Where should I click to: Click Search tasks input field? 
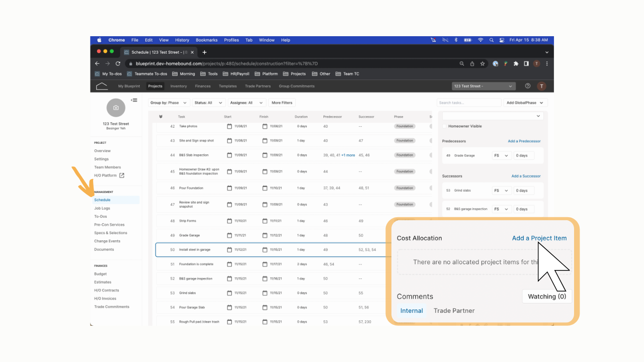[x=469, y=103]
